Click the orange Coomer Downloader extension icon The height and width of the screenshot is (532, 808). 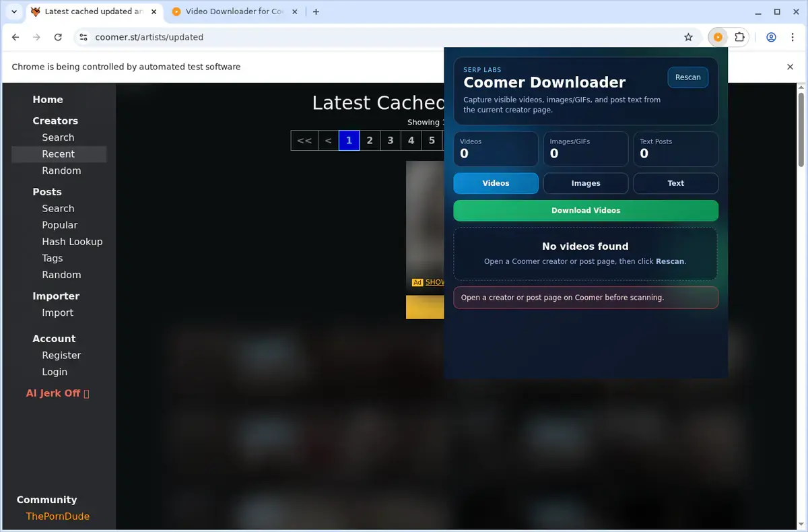coord(718,38)
